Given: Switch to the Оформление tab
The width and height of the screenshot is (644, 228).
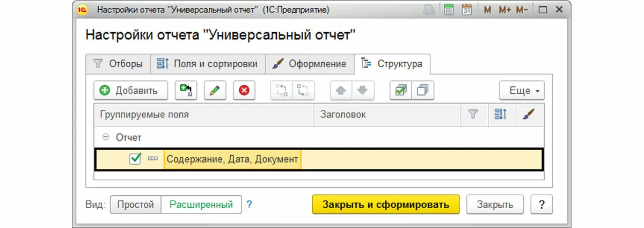Looking at the screenshot, I should coord(310,64).
